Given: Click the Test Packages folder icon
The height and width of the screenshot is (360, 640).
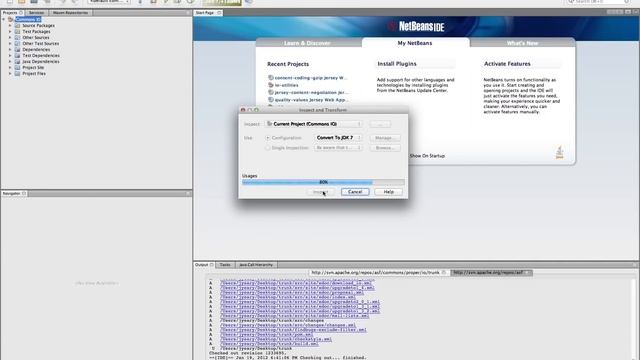Looking at the screenshot, I should [x=18, y=31].
